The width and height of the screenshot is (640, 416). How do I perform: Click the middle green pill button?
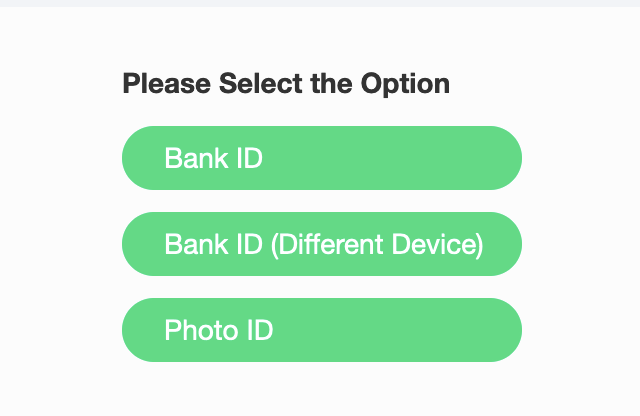point(322,244)
